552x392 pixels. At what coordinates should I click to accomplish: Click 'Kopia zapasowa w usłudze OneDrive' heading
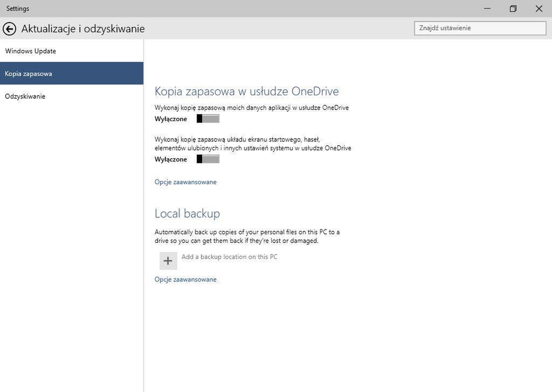tap(246, 91)
